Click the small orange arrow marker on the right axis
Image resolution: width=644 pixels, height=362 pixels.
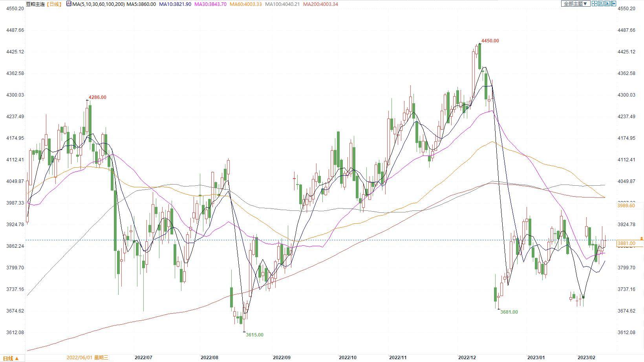[x=642, y=238]
